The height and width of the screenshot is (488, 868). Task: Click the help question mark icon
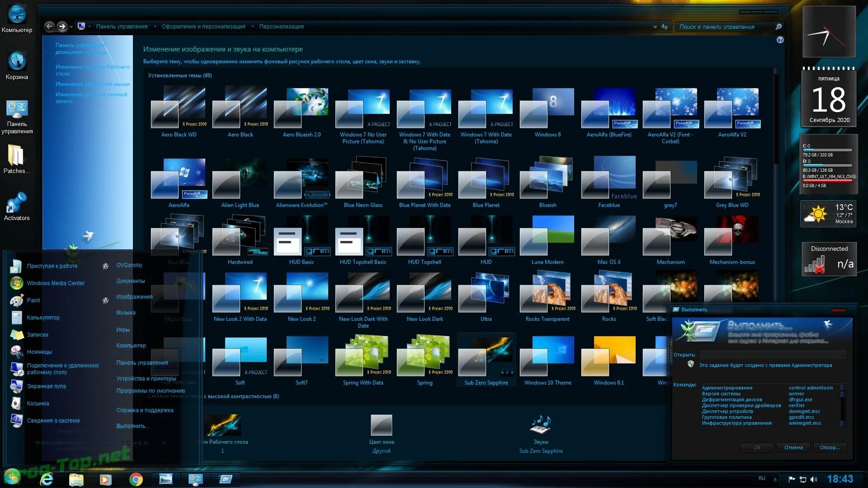pyautogui.click(x=780, y=40)
